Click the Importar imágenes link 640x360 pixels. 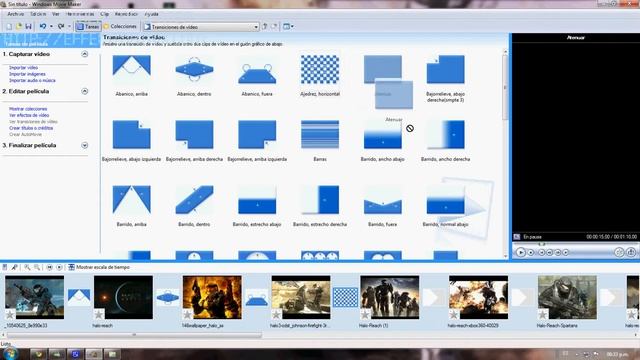pos(27,74)
